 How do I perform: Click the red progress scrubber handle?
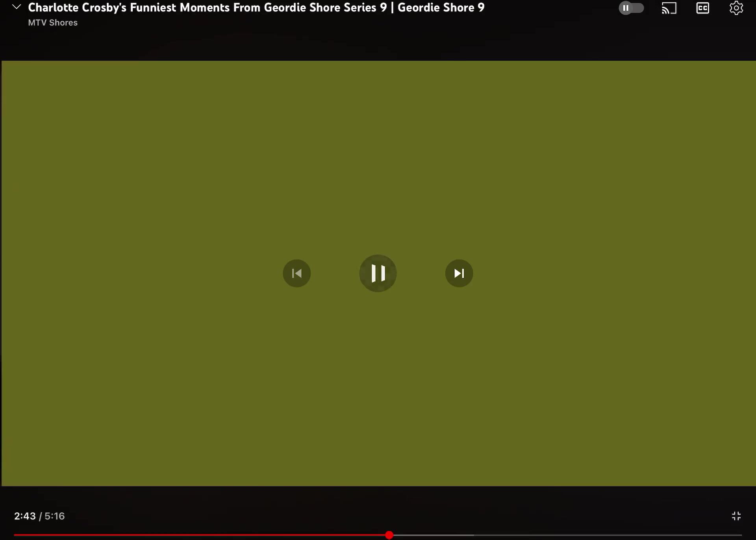(x=389, y=535)
